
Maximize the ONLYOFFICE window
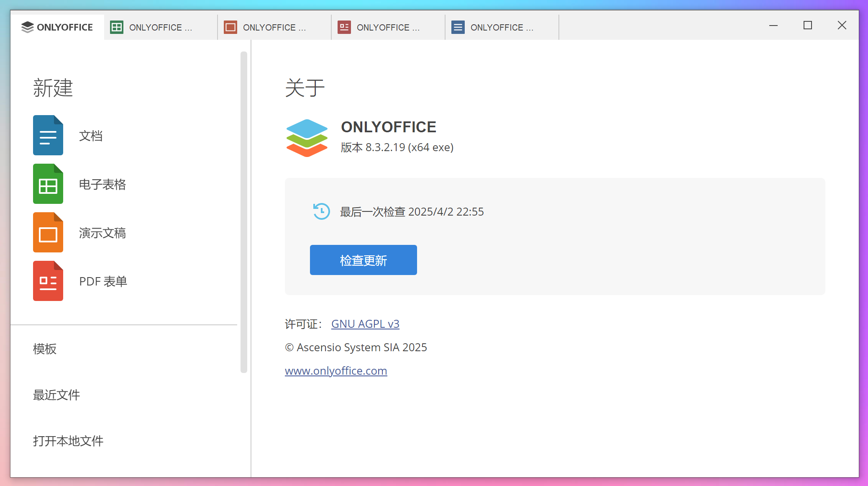pos(807,26)
